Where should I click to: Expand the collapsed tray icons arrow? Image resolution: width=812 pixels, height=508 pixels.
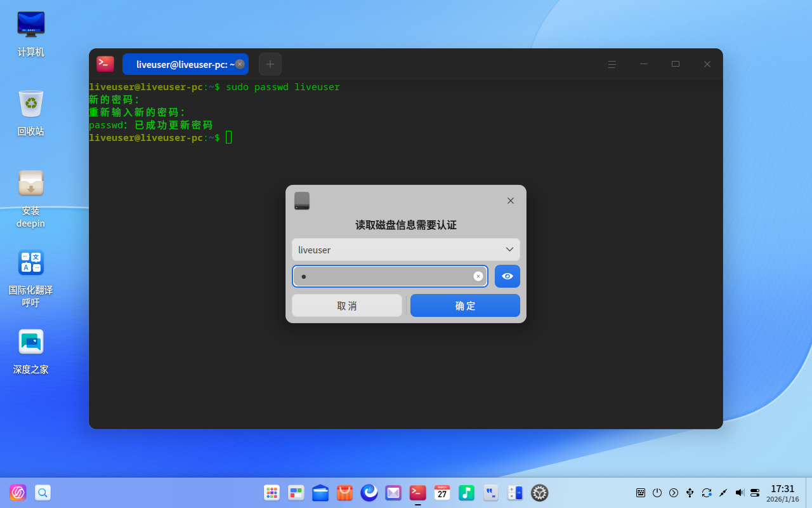point(674,493)
